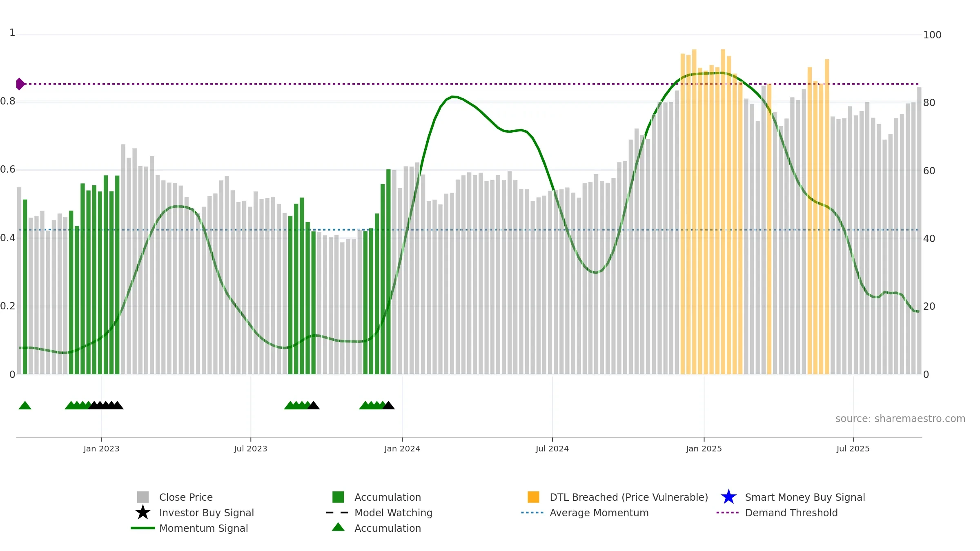980x551 pixels.
Task: Toggle the Average Momentum legend entry
Action: [599, 513]
